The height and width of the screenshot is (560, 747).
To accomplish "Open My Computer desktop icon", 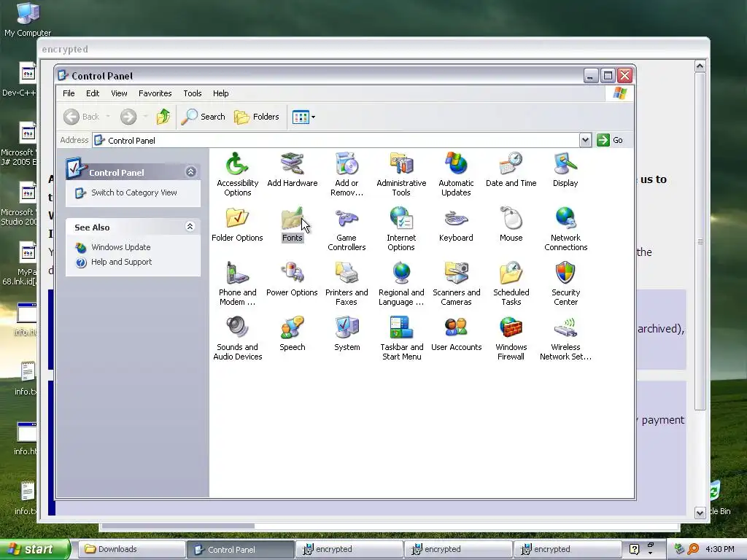I will pyautogui.click(x=28, y=19).
